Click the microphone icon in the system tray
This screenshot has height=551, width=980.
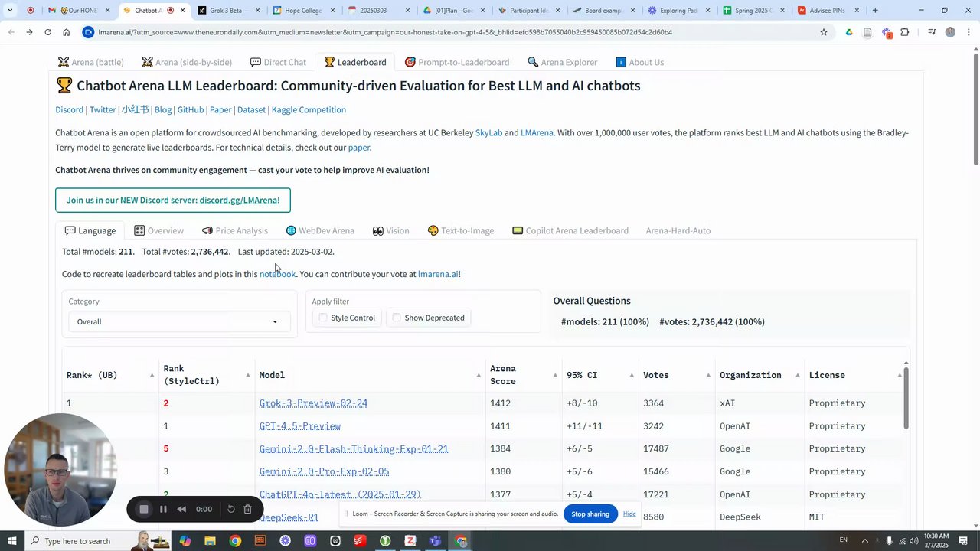pos(889,541)
